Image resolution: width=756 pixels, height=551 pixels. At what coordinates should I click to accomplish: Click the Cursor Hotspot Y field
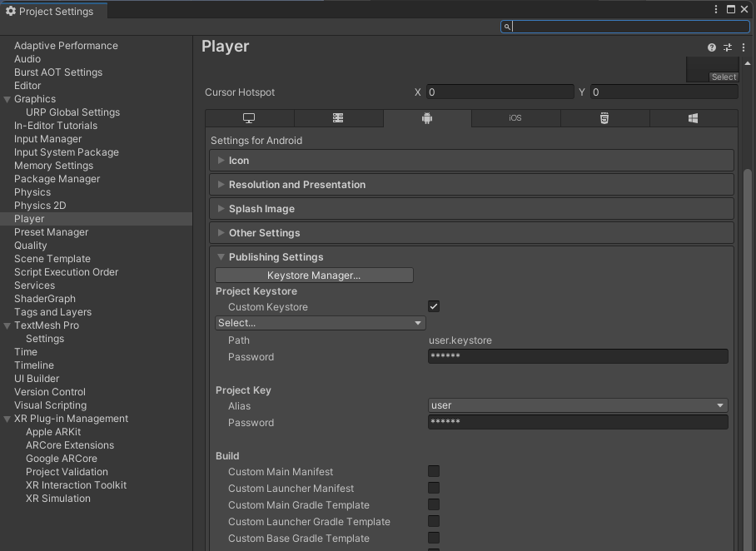tap(664, 92)
